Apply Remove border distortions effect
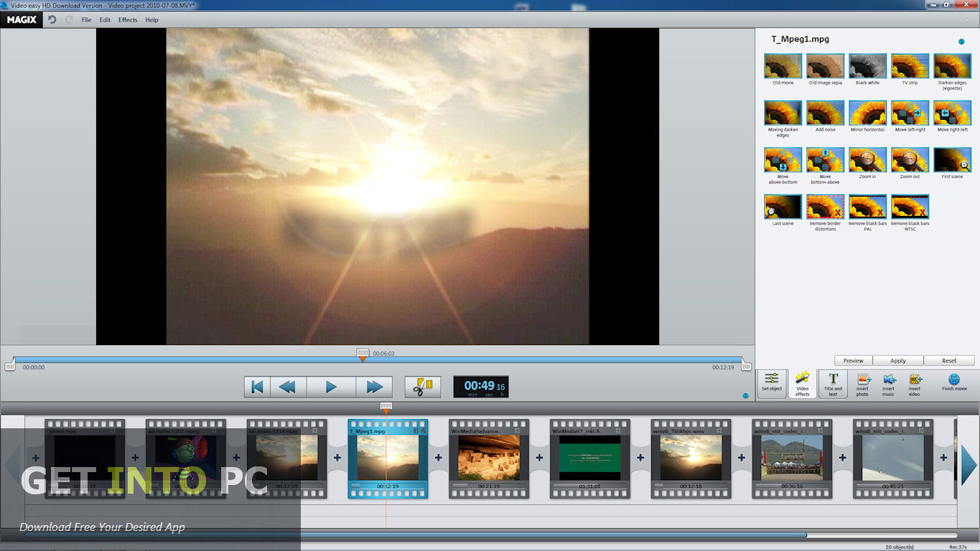Image resolution: width=980 pixels, height=551 pixels. tap(825, 207)
